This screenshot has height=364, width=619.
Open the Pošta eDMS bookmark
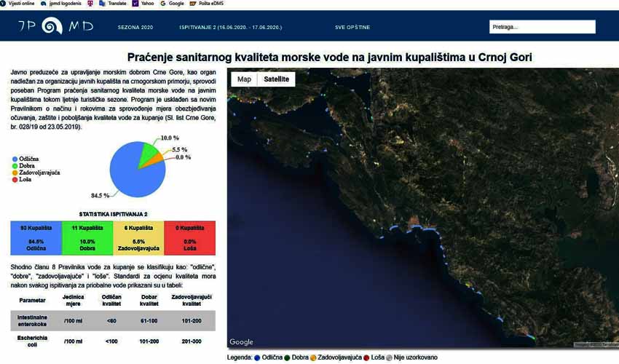(207, 3)
